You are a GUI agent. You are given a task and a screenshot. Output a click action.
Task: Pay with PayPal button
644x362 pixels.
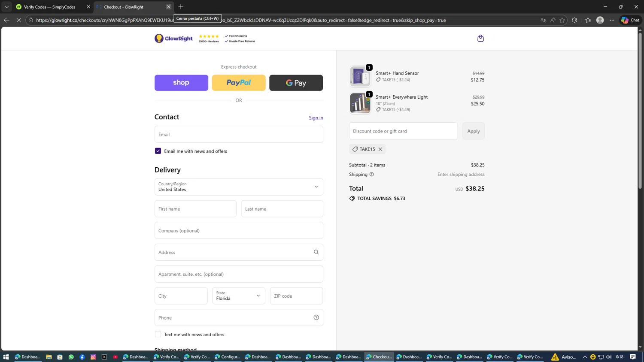[x=239, y=83]
